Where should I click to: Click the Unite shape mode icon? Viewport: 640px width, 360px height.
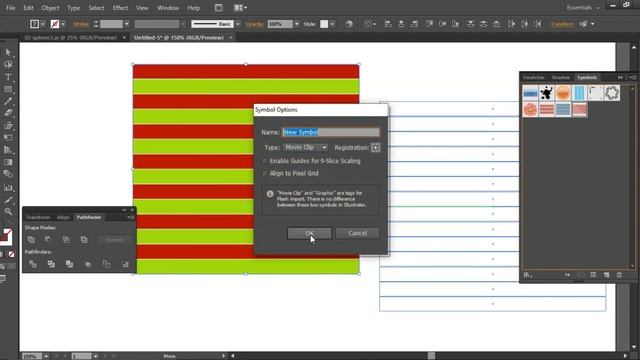[x=31, y=240]
